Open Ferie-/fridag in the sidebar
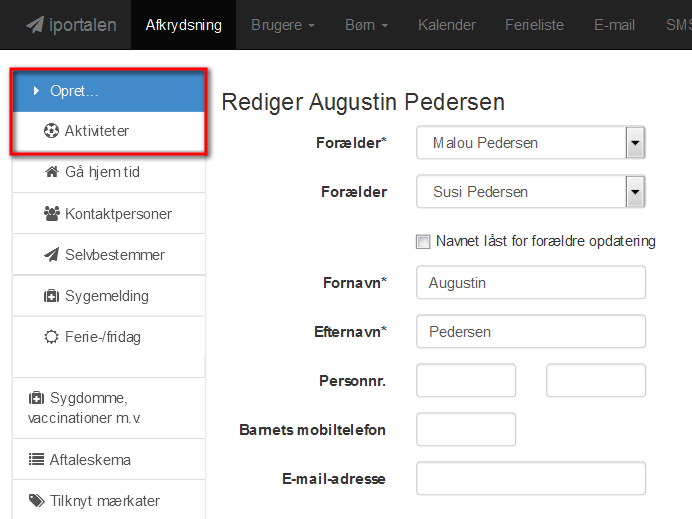692x519 pixels. point(109,337)
